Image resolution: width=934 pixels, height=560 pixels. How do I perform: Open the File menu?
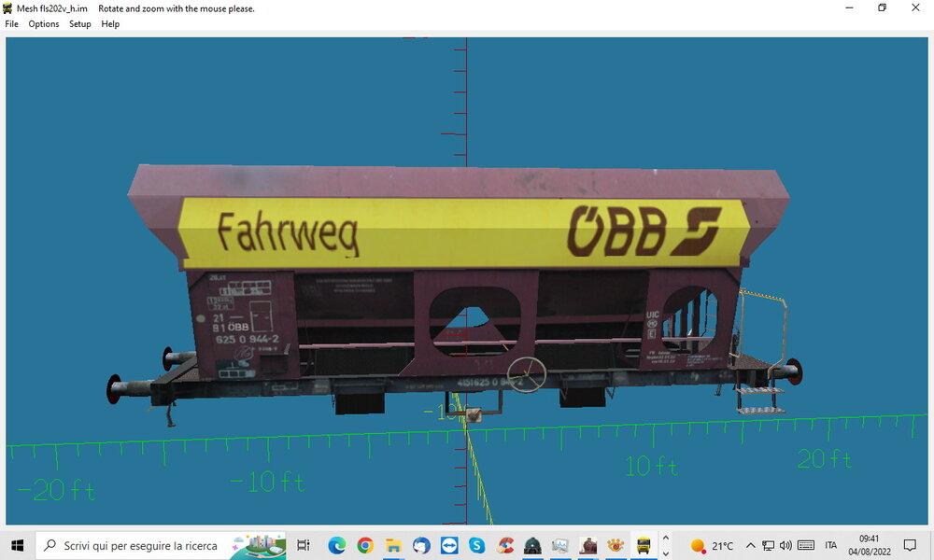click(x=11, y=24)
